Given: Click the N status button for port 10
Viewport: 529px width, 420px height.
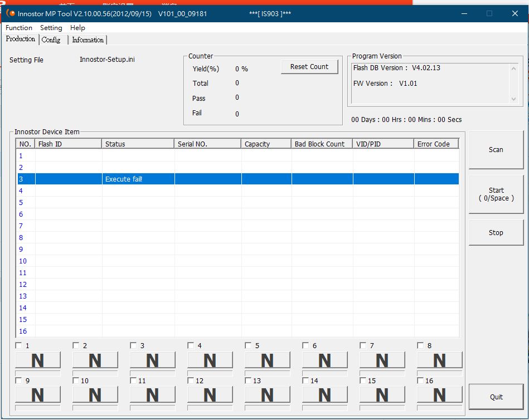Looking at the screenshot, I should 95,394.
